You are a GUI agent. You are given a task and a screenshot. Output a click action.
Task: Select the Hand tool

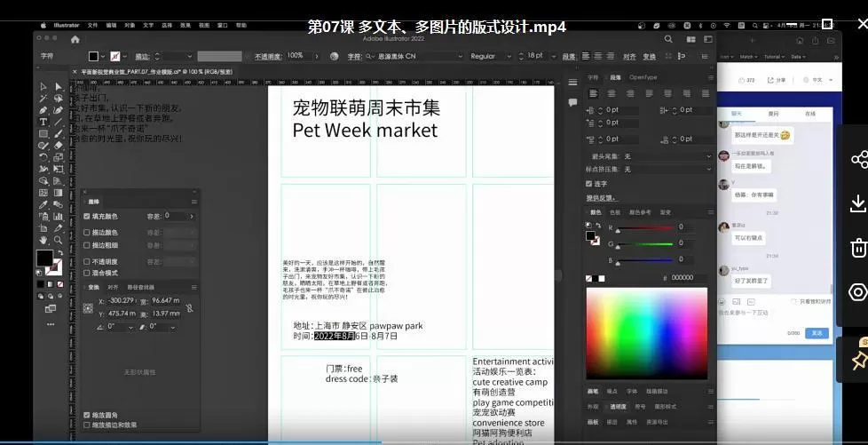point(43,240)
